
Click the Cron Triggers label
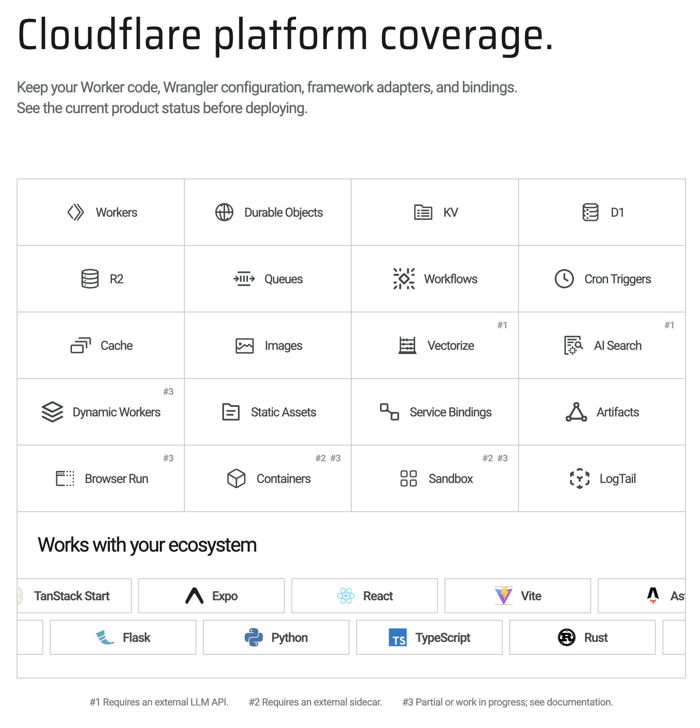(x=618, y=279)
